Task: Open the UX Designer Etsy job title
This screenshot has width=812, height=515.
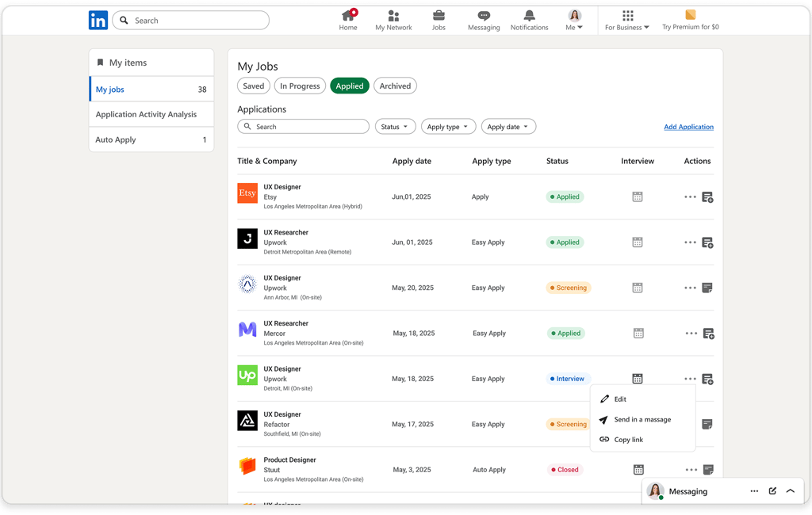Action: point(282,187)
